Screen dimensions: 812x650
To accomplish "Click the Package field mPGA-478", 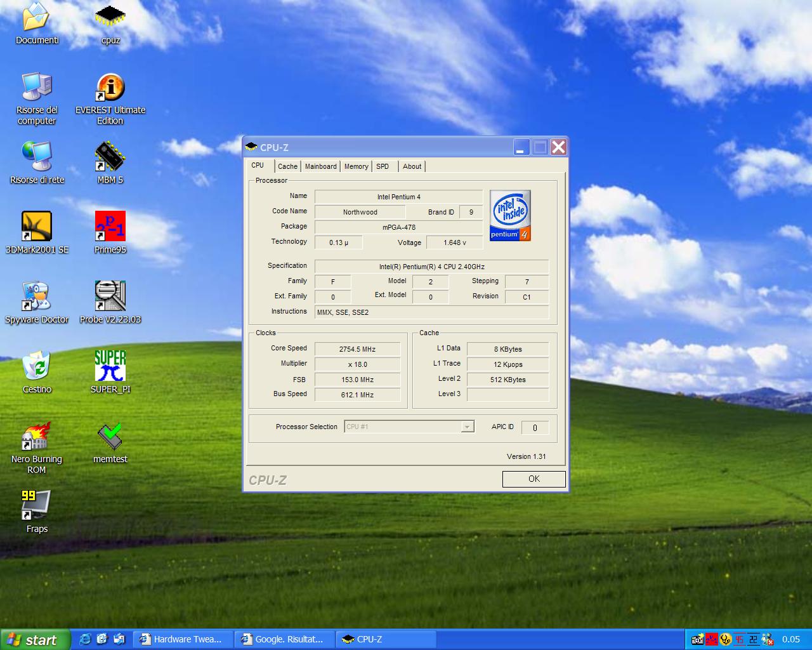I will click(x=398, y=227).
